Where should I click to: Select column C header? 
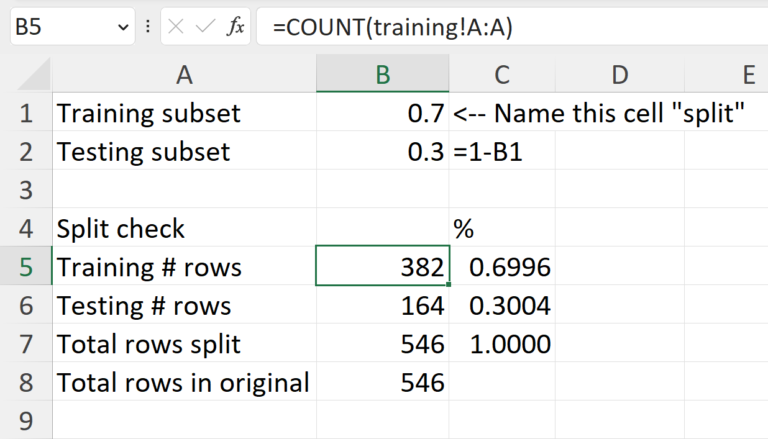(502, 74)
